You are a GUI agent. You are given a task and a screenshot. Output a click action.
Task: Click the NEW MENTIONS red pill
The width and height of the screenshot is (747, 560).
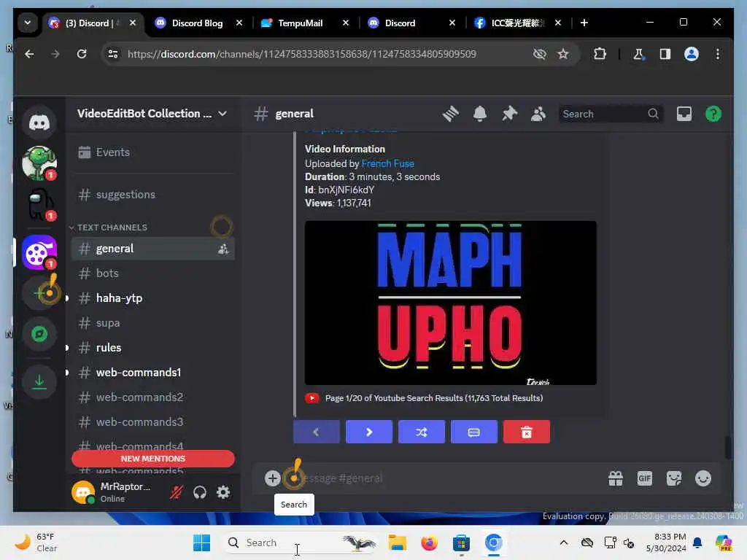153,459
